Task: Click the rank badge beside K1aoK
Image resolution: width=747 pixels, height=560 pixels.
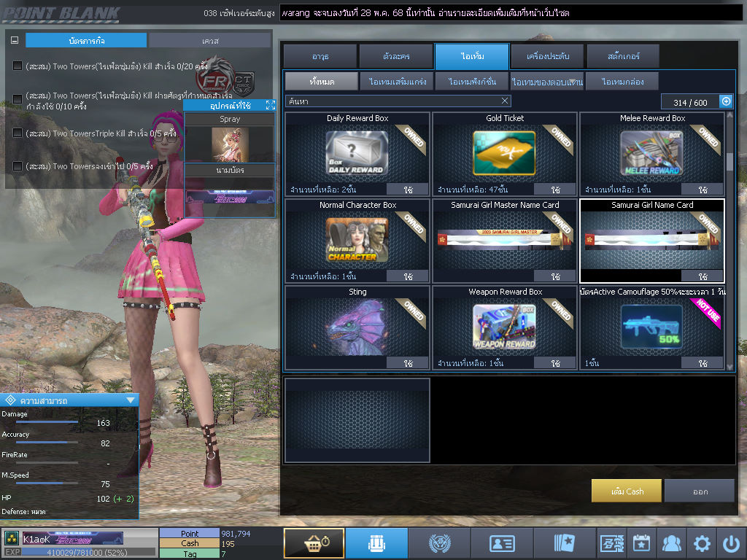Action: pyautogui.click(x=12, y=539)
